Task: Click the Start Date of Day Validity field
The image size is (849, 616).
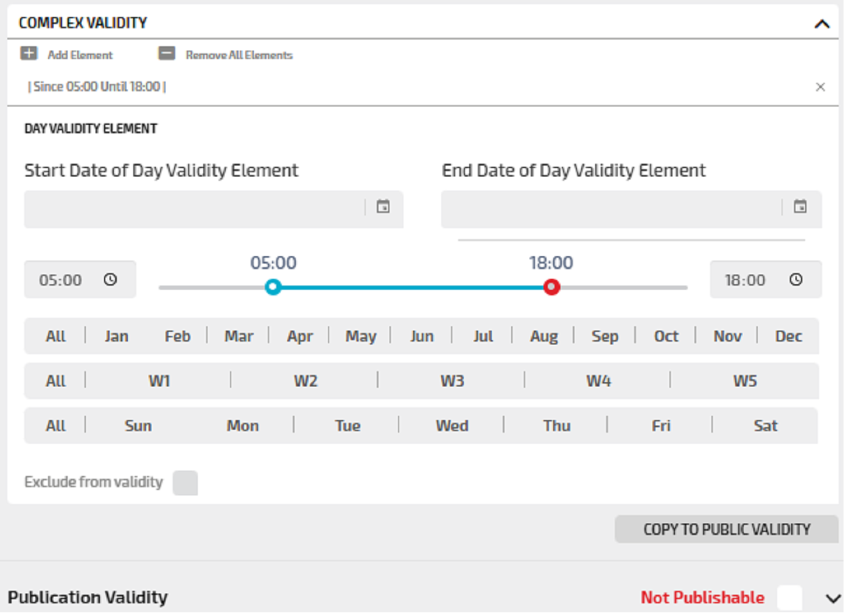Action: [194, 209]
